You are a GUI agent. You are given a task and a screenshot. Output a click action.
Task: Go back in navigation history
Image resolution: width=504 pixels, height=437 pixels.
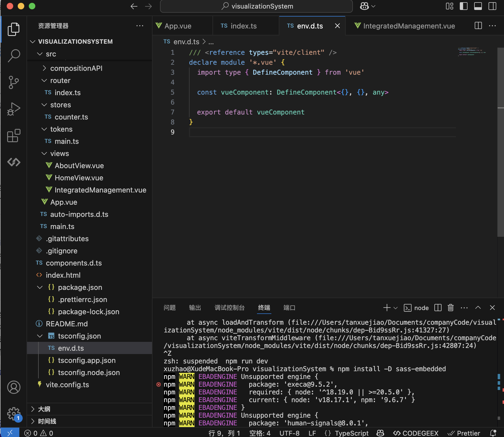tap(134, 6)
